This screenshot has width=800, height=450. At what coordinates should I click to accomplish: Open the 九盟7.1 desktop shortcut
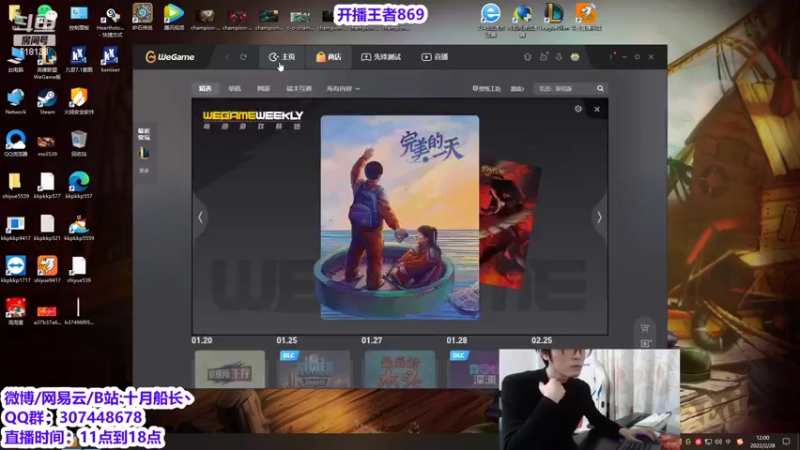point(79,59)
